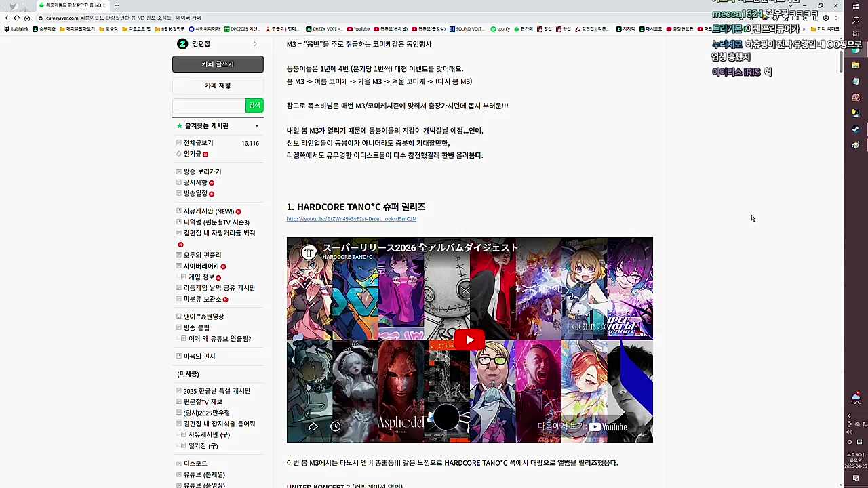Click the HARDCORE TANO*C channel avatar
Screen dimensions: 868x488
[309, 253]
